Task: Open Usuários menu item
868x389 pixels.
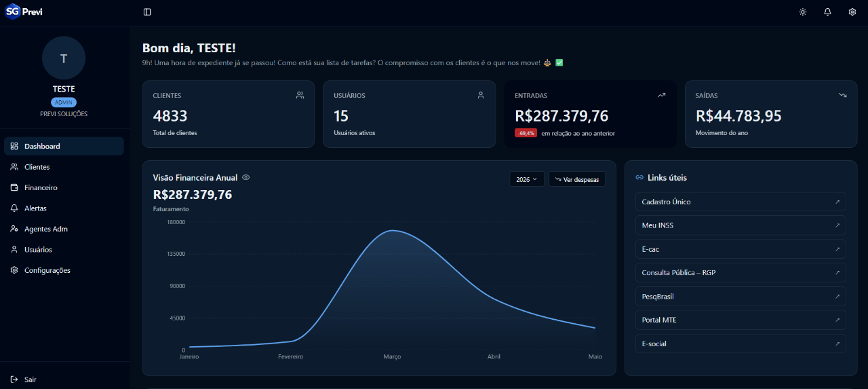Action: [64, 250]
